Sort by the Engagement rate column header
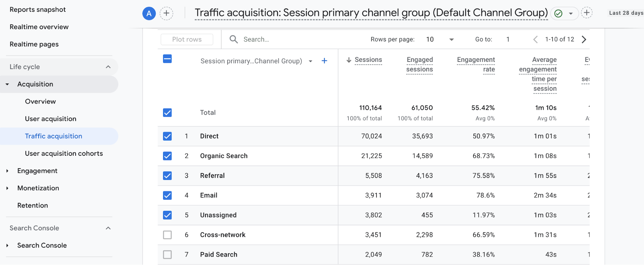Image resolution: width=644 pixels, height=265 pixels. (476, 64)
